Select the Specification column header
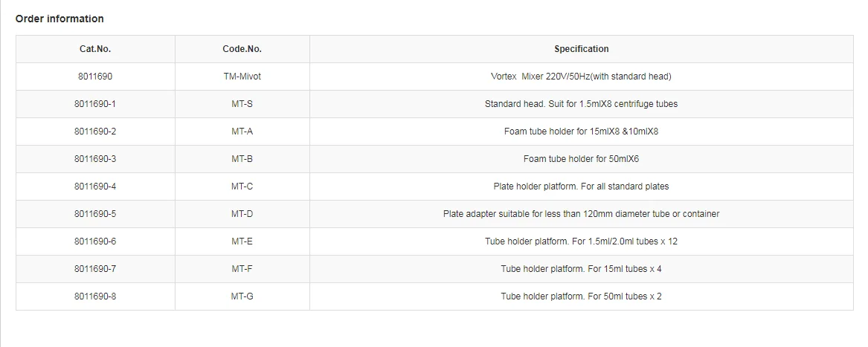 pyautogui.click(x=581, y=49)
